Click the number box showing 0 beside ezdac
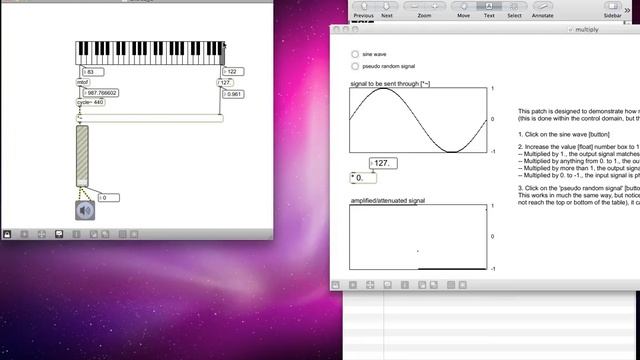 (109, 198)
